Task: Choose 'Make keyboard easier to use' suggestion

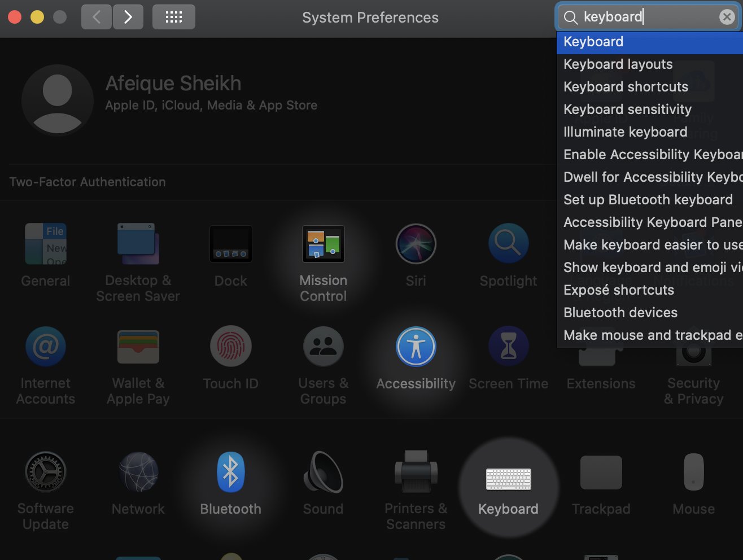Action: point(650,245)
